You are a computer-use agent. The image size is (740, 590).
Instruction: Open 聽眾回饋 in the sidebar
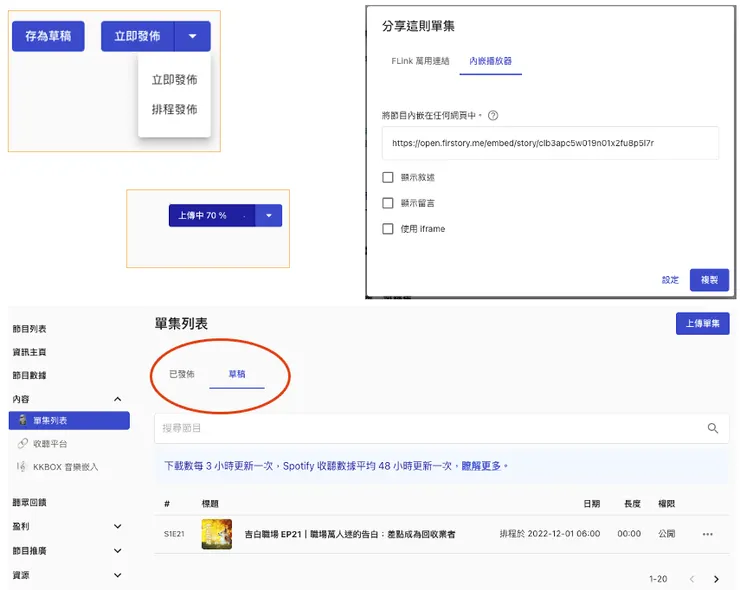[29, 503]
